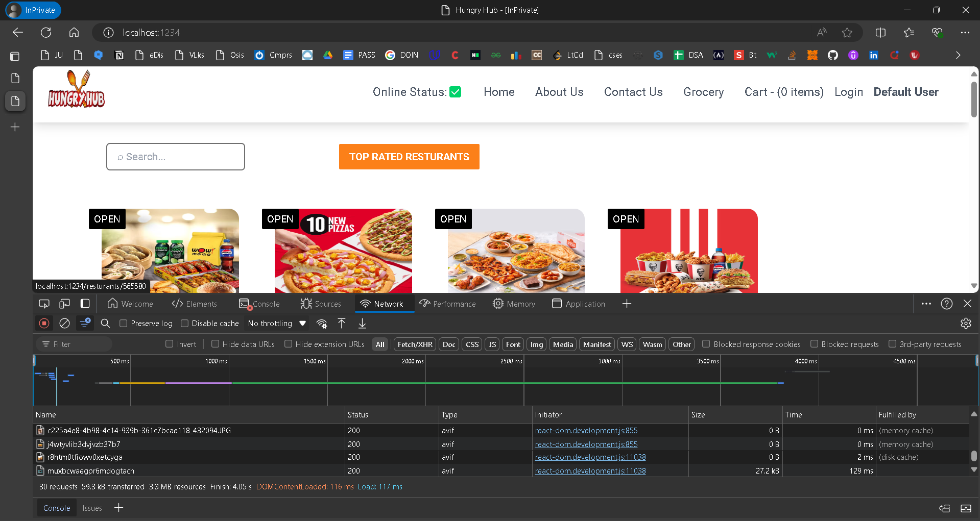
Task: Switch to the Elements tab
Action: point(195,304)
